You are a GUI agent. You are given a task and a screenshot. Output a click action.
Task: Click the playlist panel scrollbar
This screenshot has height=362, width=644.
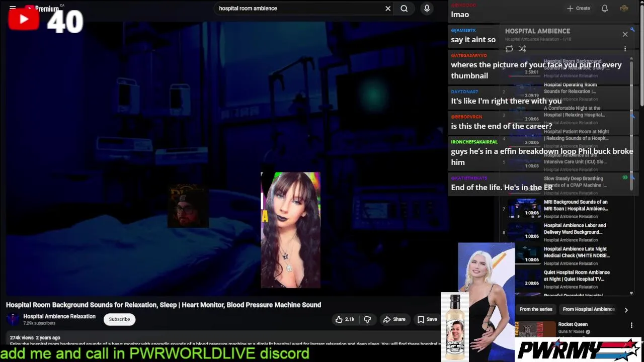click(632, 126)
